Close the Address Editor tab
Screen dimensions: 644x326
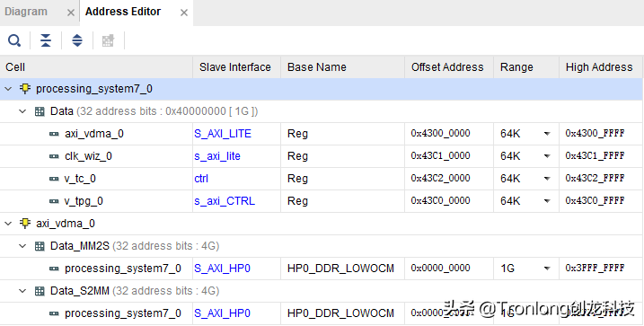184,13
